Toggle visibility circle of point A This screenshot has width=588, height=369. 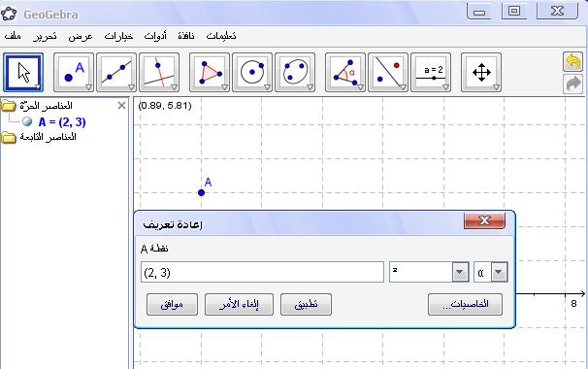[x=27, y=121]
